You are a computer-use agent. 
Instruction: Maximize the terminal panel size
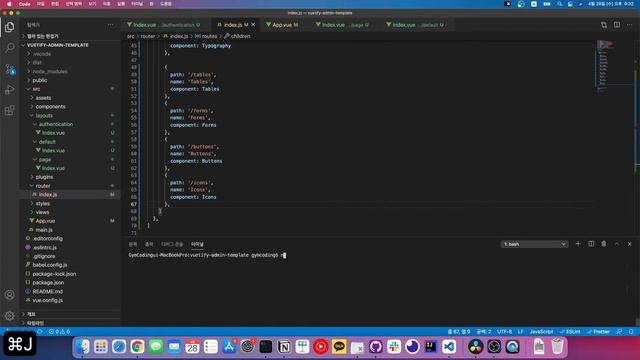pyautogui.click(x=617, y=244)
